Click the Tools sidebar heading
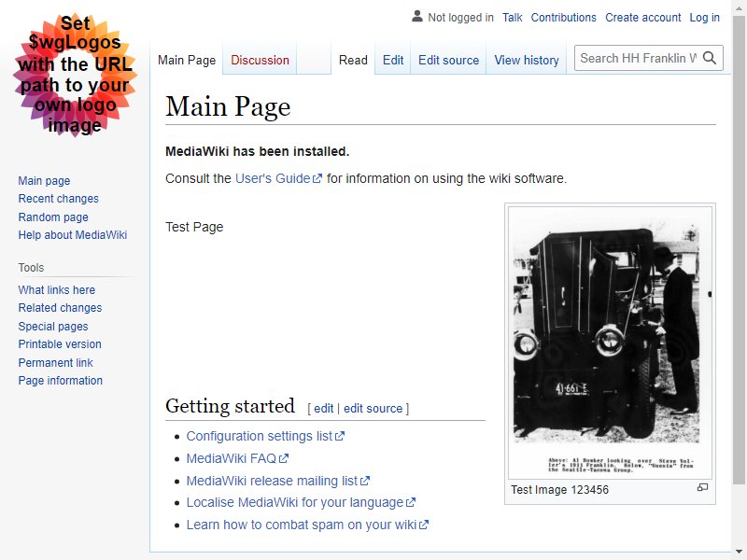Screen dimensions: 747x560 31,268
